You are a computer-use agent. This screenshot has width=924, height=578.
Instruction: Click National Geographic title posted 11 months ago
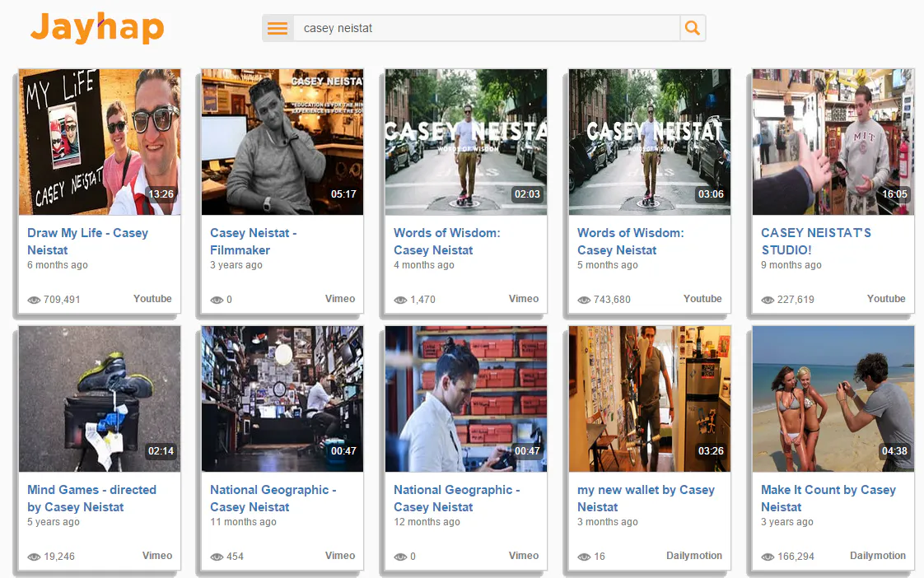click(x=273, y=498)
